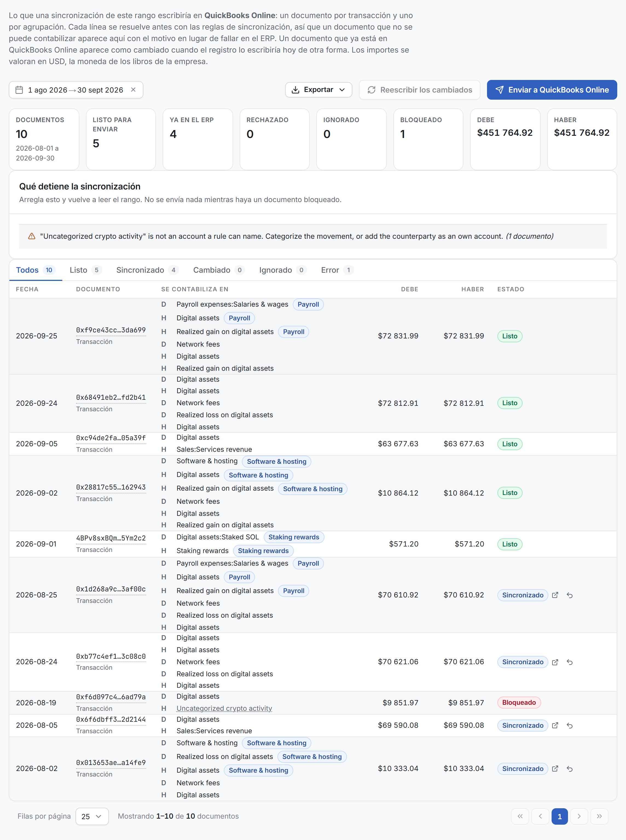626x840 pixels.
Task: Click Reescribir los cambiados button
Action: click(x=419, y=90)
